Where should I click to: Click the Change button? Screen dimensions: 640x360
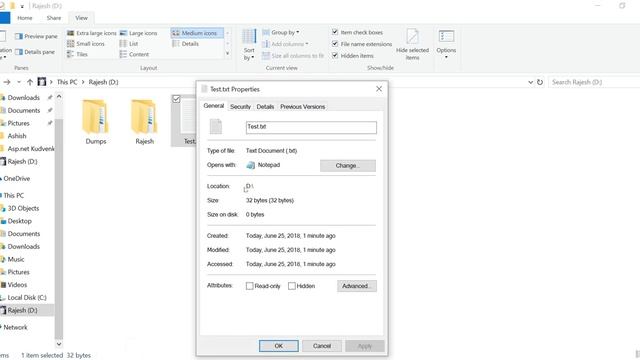348,166
